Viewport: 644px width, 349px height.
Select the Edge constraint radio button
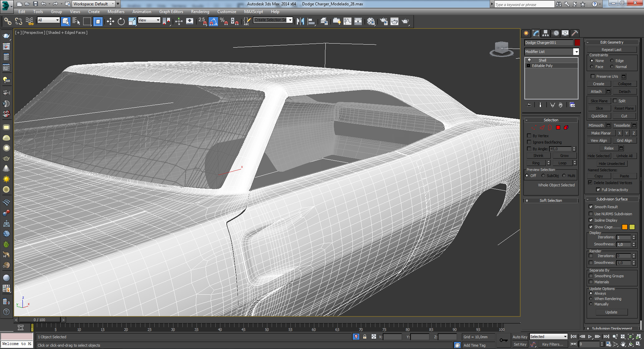(x=612, y=61)
